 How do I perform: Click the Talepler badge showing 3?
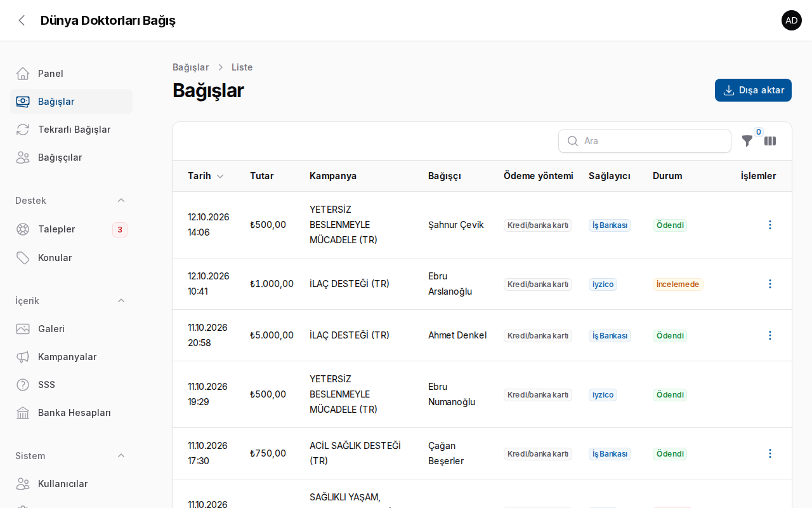point(120,230)
